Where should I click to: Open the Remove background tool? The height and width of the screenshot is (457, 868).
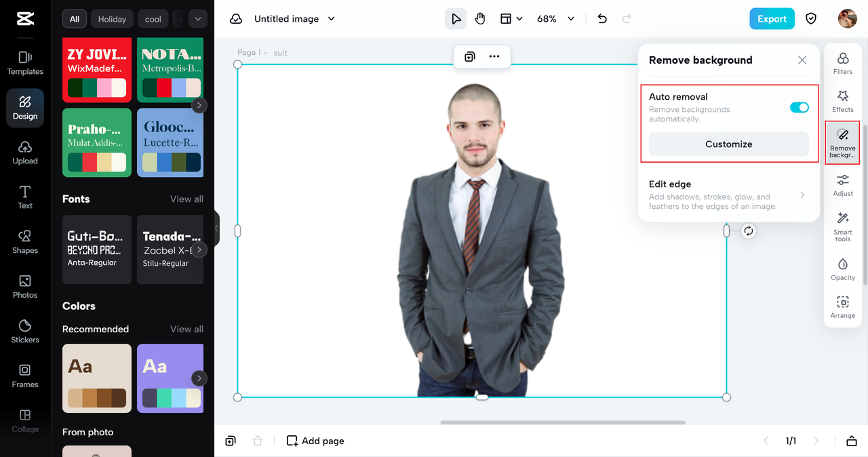[x=843, y=142]
